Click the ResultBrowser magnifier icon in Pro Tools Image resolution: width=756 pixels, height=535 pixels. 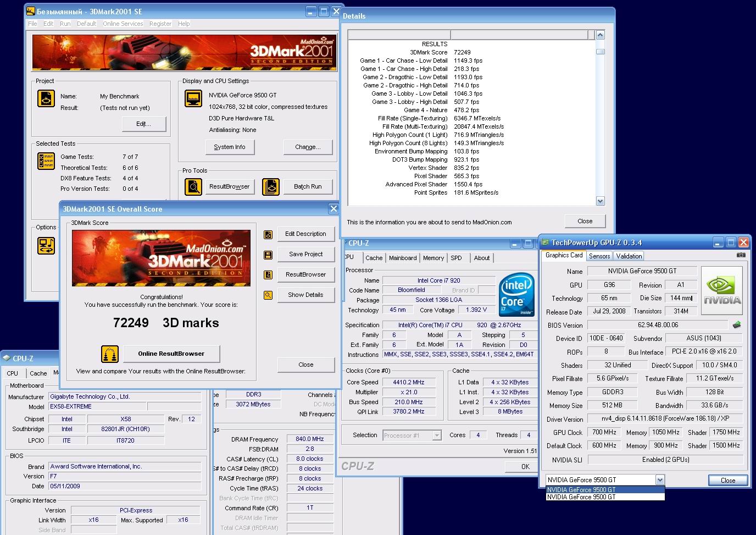(x=193, y=187)
